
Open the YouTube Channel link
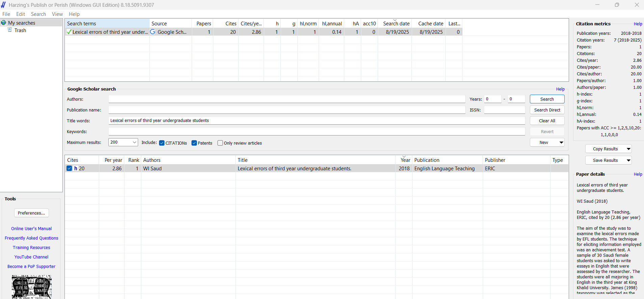pyautogui.click(x=31, y=257)
